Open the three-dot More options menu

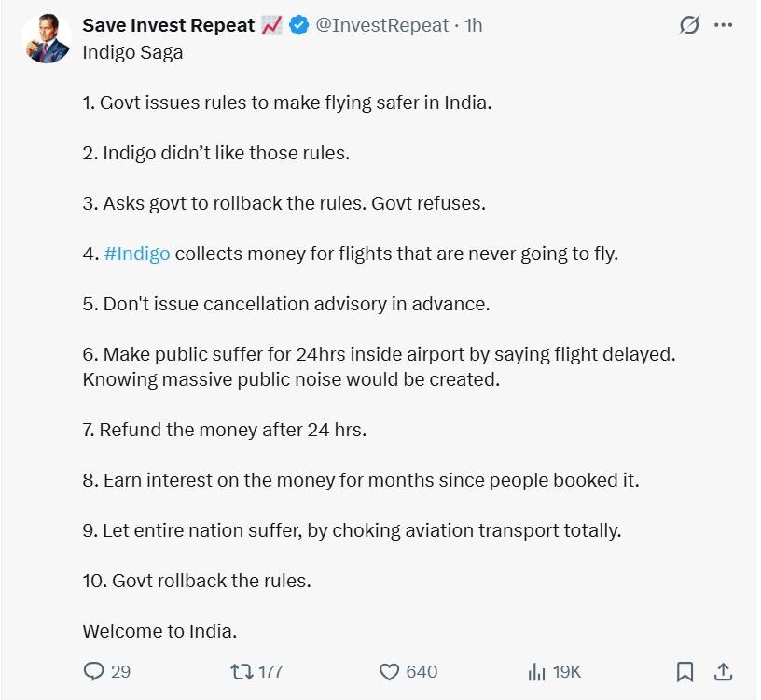tap(723, 26)
